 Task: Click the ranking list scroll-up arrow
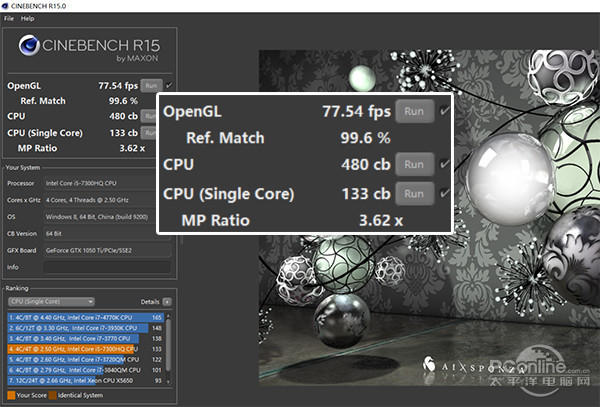click(x=168, y=316)
